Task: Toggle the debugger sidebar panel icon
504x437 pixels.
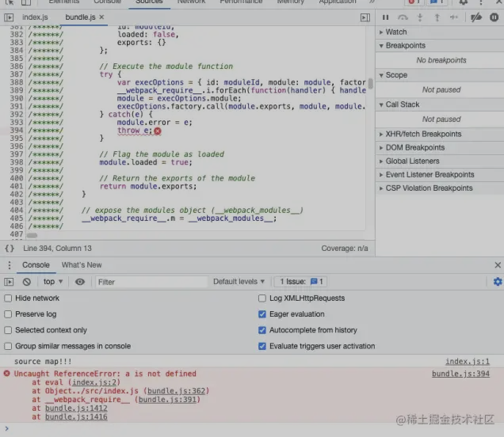Action: 365,17
